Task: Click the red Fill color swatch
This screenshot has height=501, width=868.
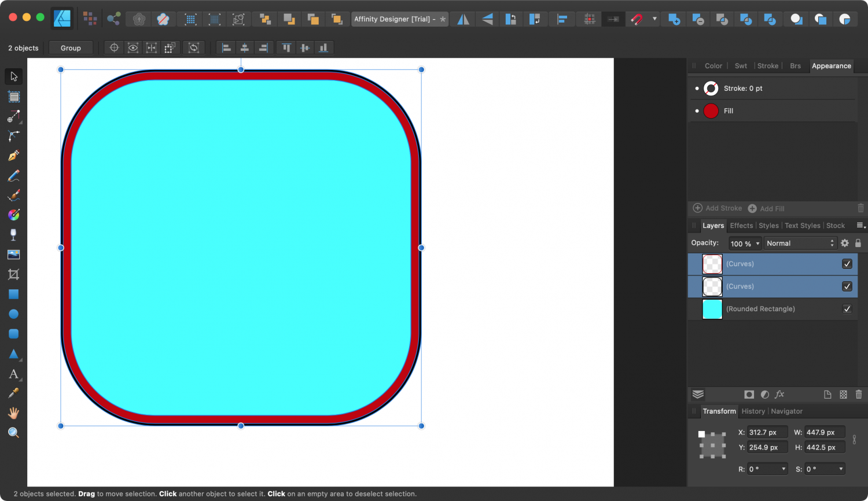Action: 711,110
